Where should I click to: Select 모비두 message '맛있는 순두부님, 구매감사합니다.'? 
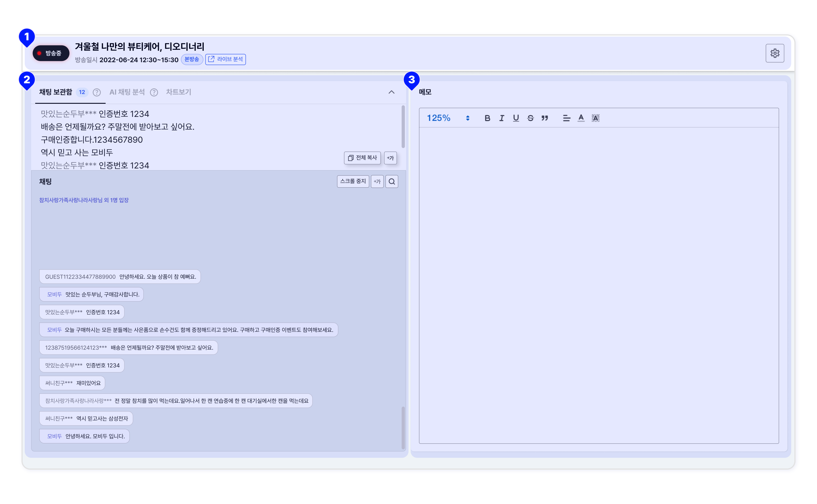91,294
